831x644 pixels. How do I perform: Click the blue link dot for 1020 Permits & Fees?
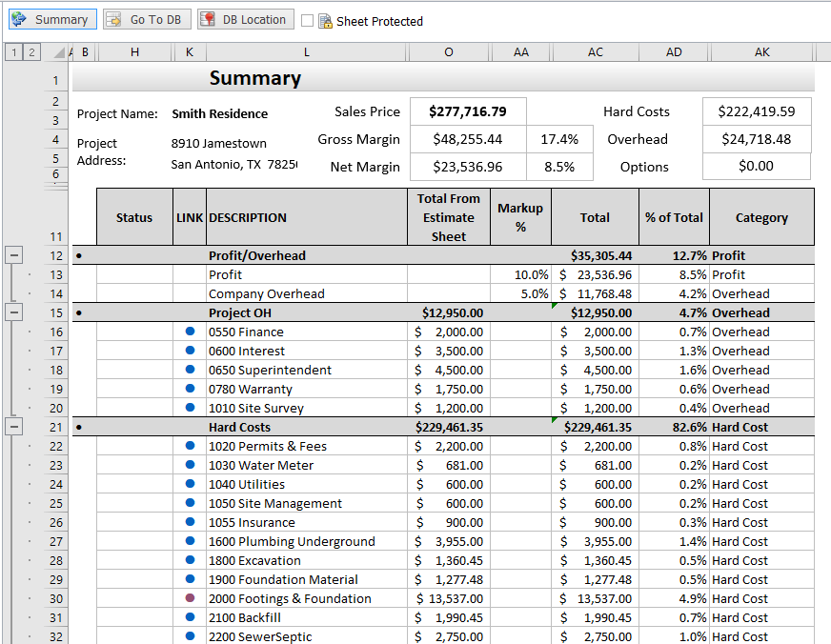190,446
